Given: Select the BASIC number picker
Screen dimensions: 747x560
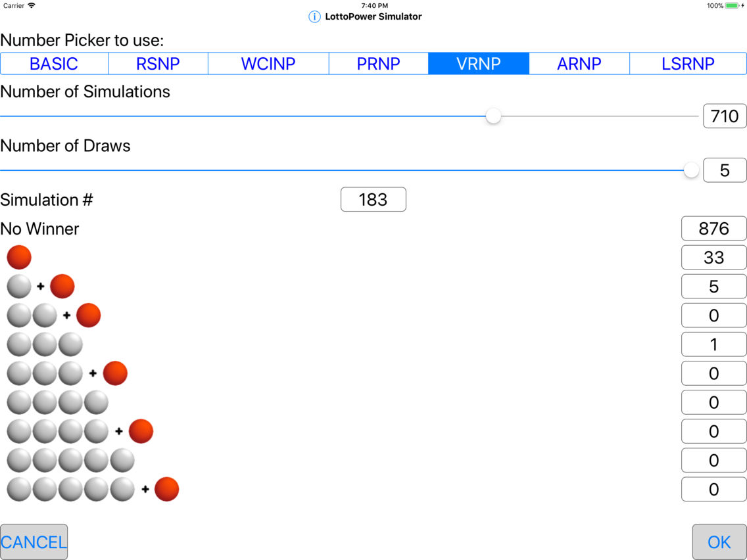Looking at the screenshot, I should (x=54, y=64).
